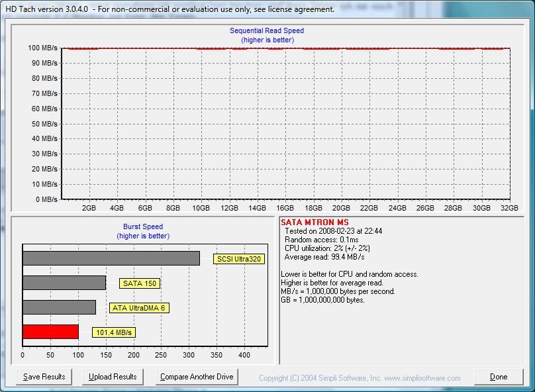
Task: Click the Upload Results button
Action: click(113, 377)
